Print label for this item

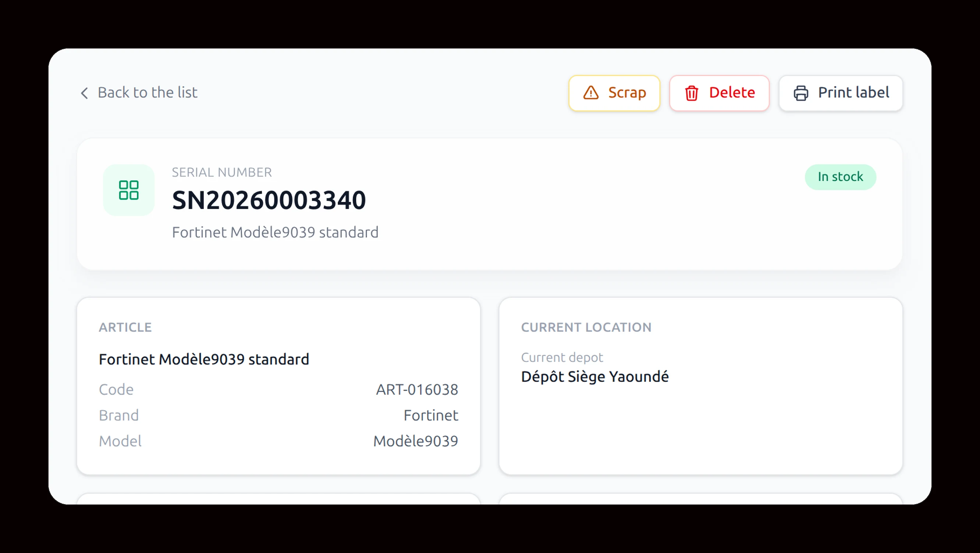(x=841, y=93)
